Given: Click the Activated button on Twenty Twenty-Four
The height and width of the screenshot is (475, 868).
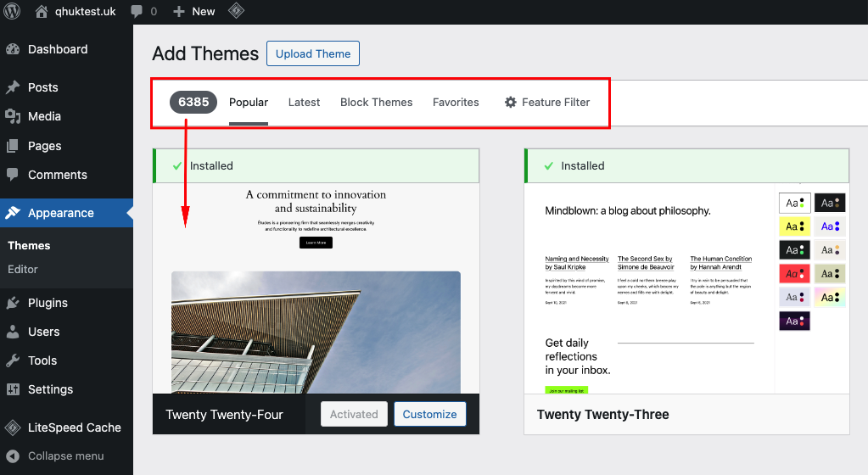Looking at the screenshot, I should click(x=354, y=414).
